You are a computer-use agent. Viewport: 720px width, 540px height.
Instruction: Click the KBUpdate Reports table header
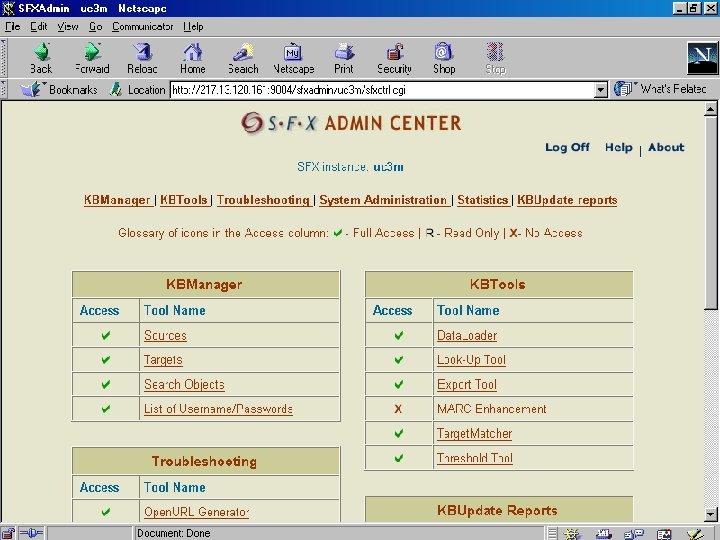(x=499, y=510)
